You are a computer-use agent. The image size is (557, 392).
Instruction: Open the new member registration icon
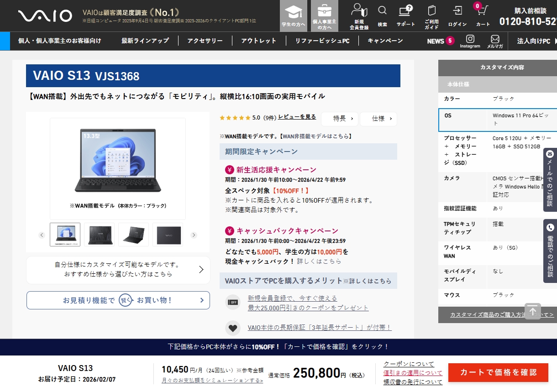tap(359, 15)
